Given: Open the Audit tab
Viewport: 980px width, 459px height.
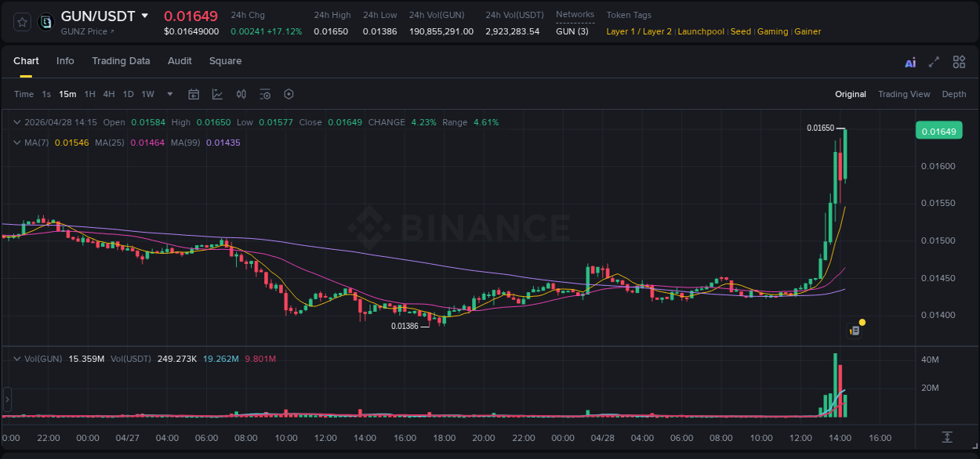Looking at the screenshot, I should [180, 61].
